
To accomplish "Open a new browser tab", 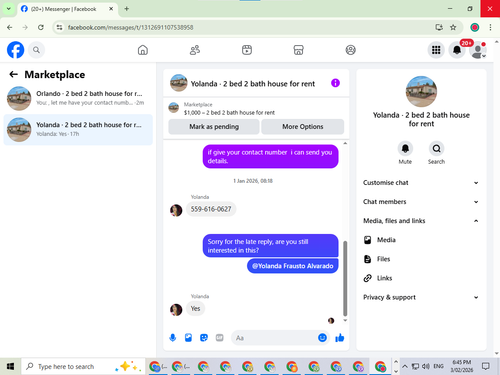I will (127, 9).
